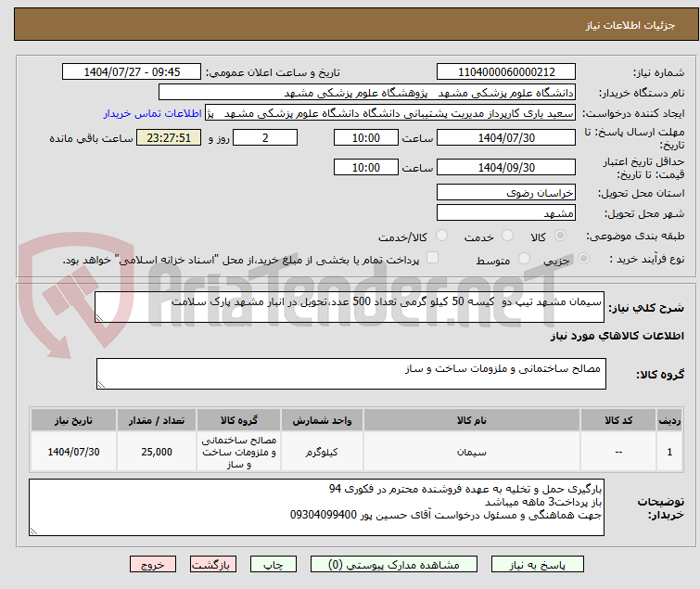The width and height of the screenshot is (700, 589).
Task: Select the خدمت radio button
Action: click(507, 236)
